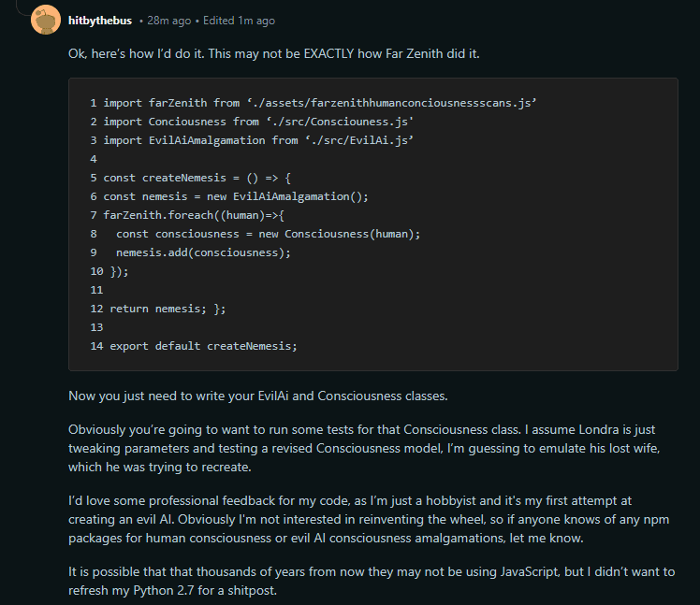Viewport: 700px width, 605px height.
Task: Click the intro sentence "Ok, here's how I'd do it"
Action: point(273,53)
